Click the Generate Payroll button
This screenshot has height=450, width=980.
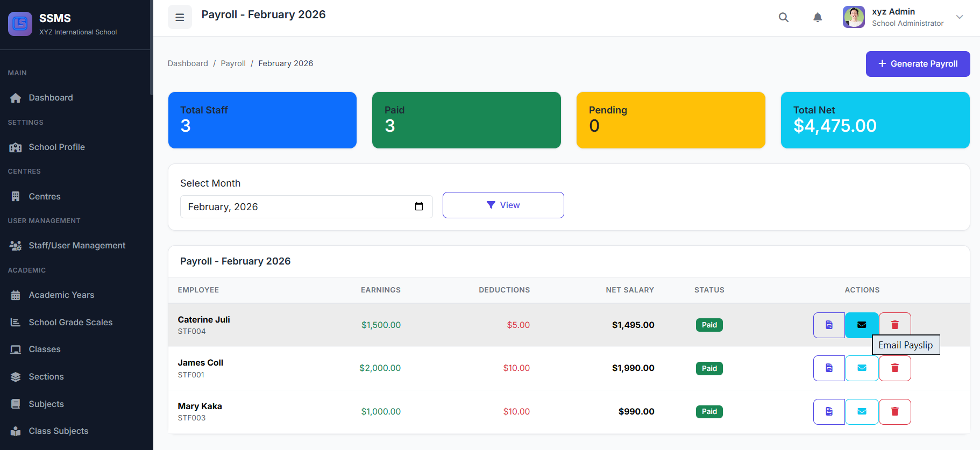[x=917, y=64]
